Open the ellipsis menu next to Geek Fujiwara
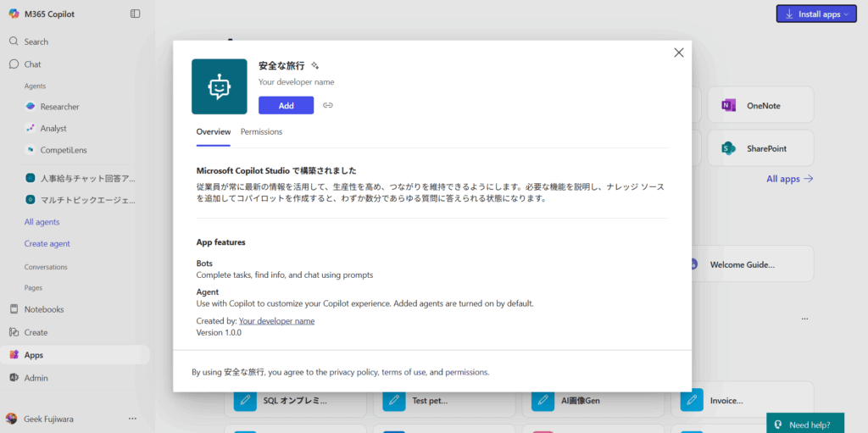The height and width of the screenshot is (433, 868). click(x=132, y=419)
